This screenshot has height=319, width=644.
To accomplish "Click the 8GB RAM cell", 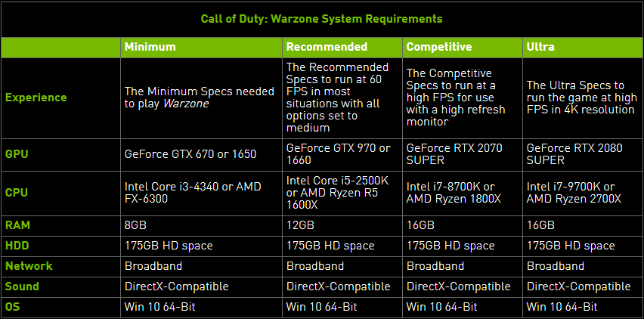I will point(135,225).
